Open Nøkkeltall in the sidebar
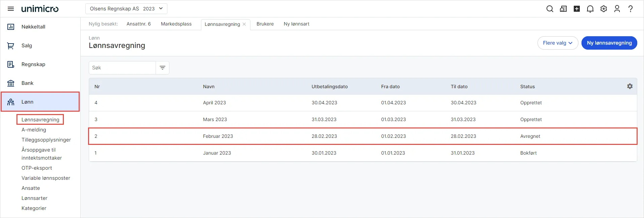The image size is (644, 218). [x=33, y=27]
